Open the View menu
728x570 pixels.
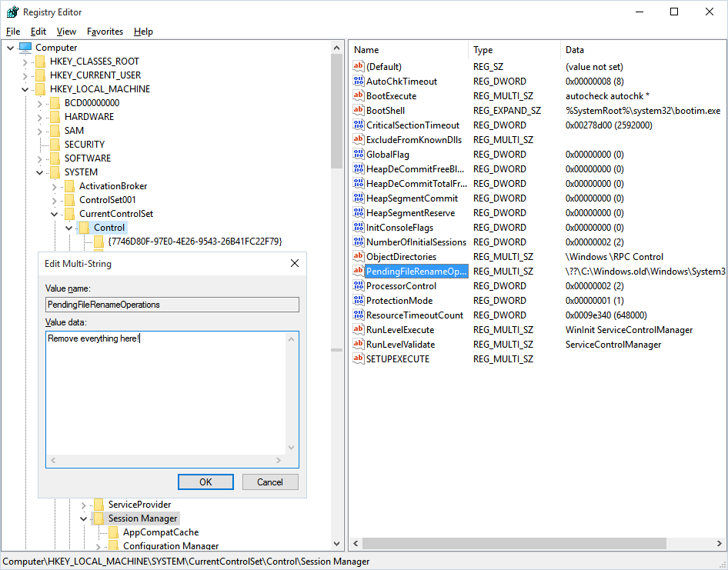66,32
